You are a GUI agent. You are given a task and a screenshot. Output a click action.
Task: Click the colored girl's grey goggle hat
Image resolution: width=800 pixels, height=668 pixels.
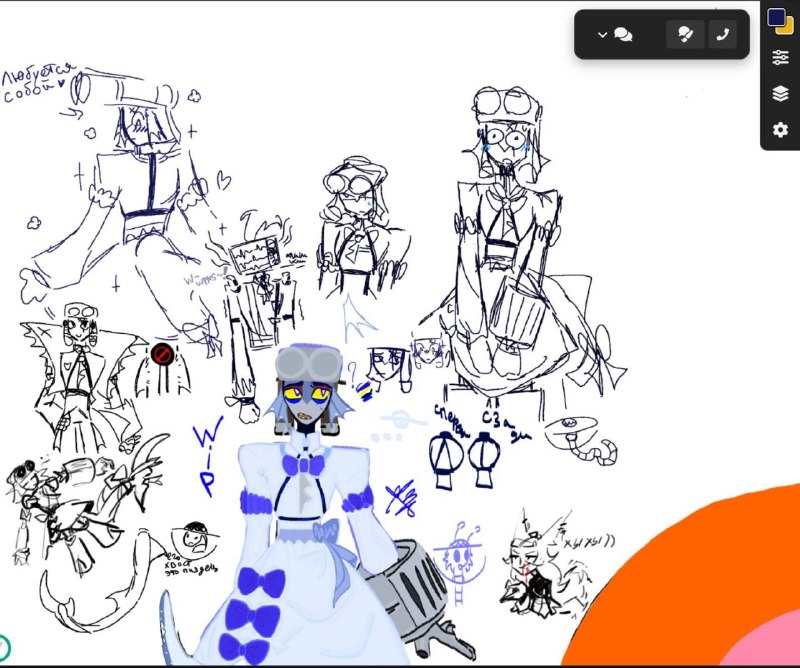point(308,362)
